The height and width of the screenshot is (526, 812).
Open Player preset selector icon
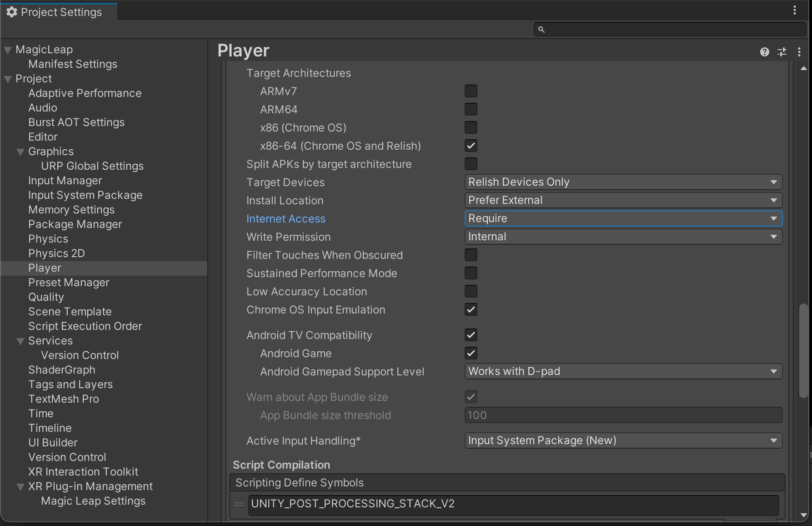point(782,52)
